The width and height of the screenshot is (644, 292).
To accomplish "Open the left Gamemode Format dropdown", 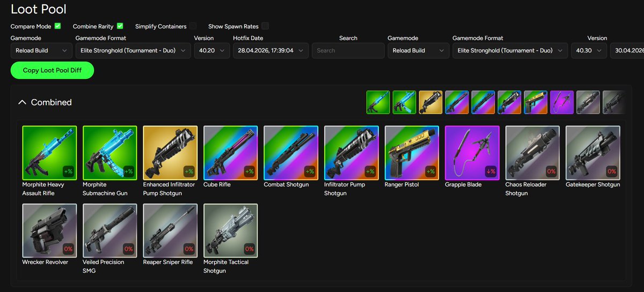I will tap(133, 50).
